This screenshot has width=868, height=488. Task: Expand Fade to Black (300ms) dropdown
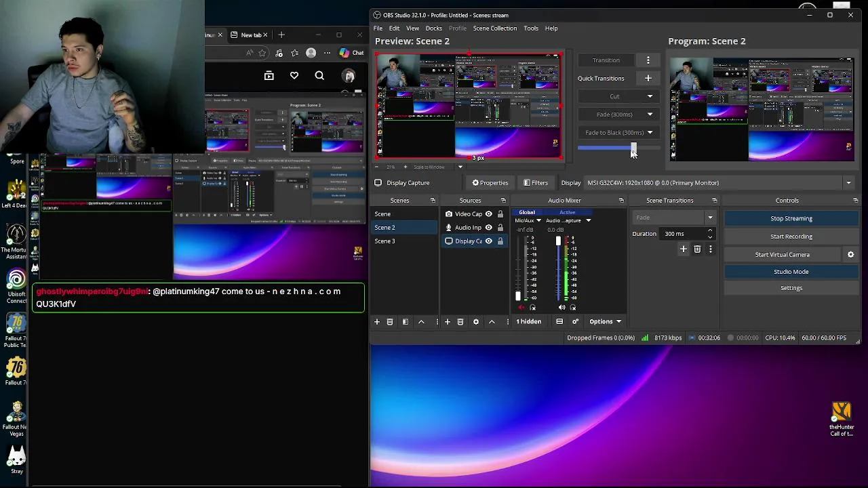click(x=650, y=133)
